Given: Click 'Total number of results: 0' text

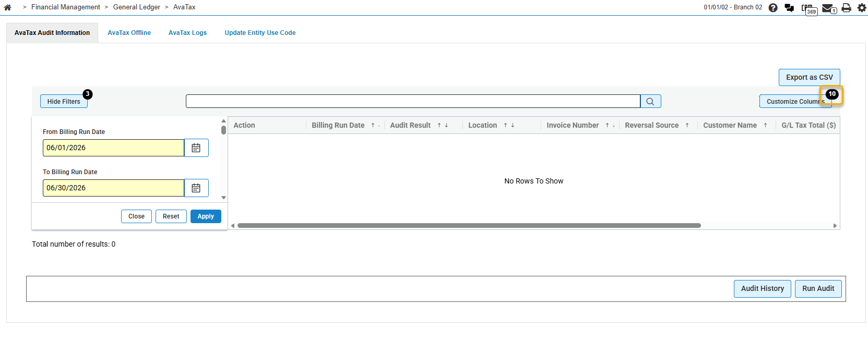Looking at the screenshot, I should (74, 244).
